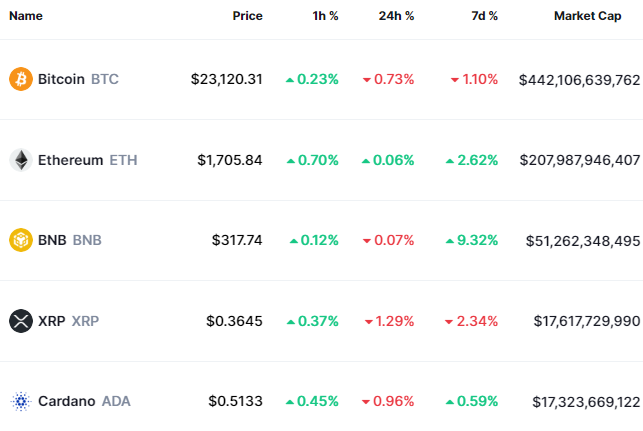Sort by Price column header
643x431 pixels.
click(x=247, y=16)
